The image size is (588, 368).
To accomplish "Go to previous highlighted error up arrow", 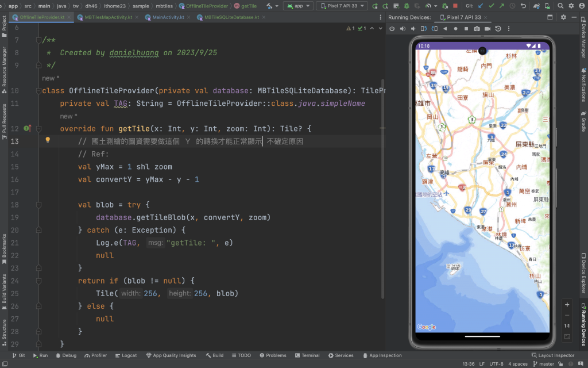I will (372, 29).
